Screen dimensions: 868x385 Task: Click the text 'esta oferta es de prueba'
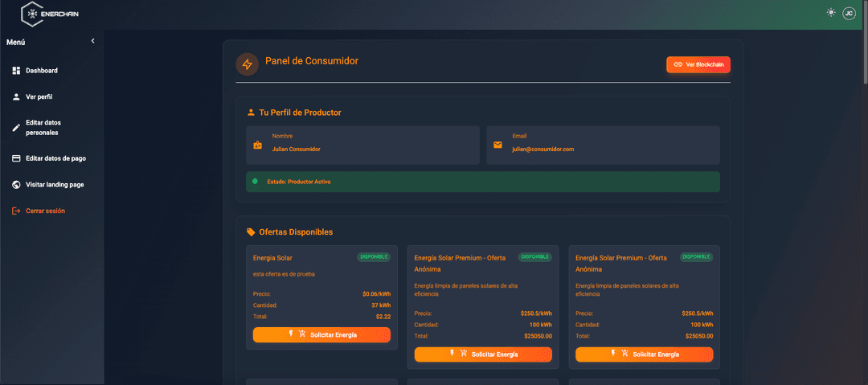(x=284, y=274)
